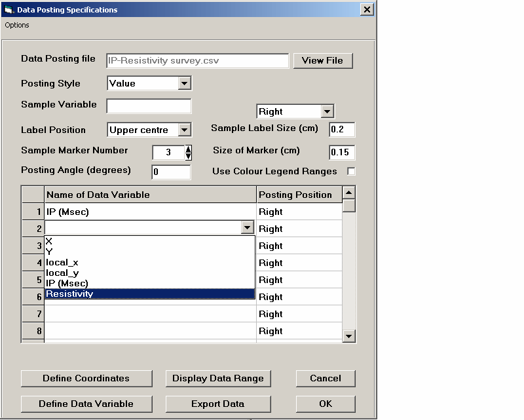
Task: Click the table scrollbar up arrow
Action: tap(349, 193)
